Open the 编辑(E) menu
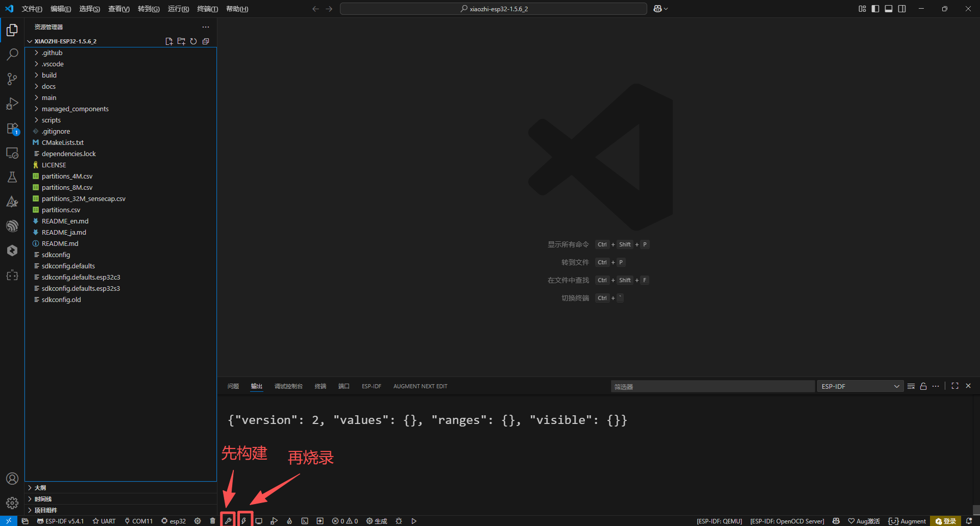The width and height of the screenshot is (980, 526). click(x=61, y=9)
